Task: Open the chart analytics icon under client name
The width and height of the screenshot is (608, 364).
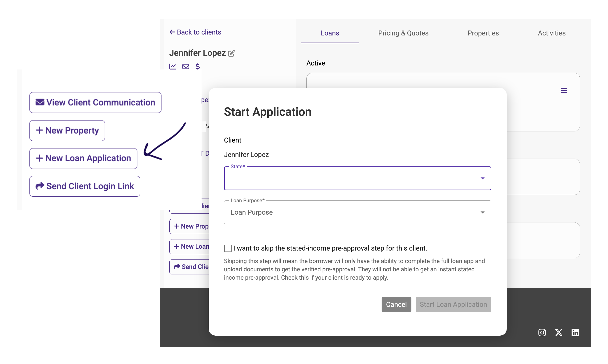Action: click(173, 66)
